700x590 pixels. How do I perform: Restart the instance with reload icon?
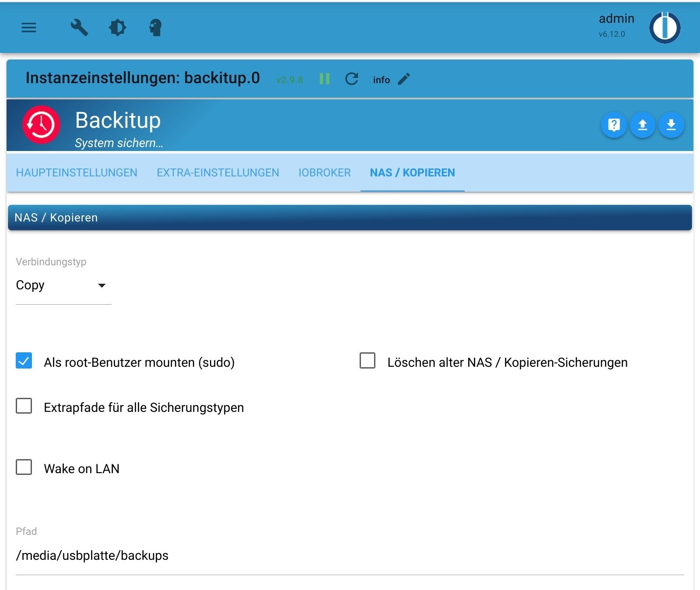(352, 79)
